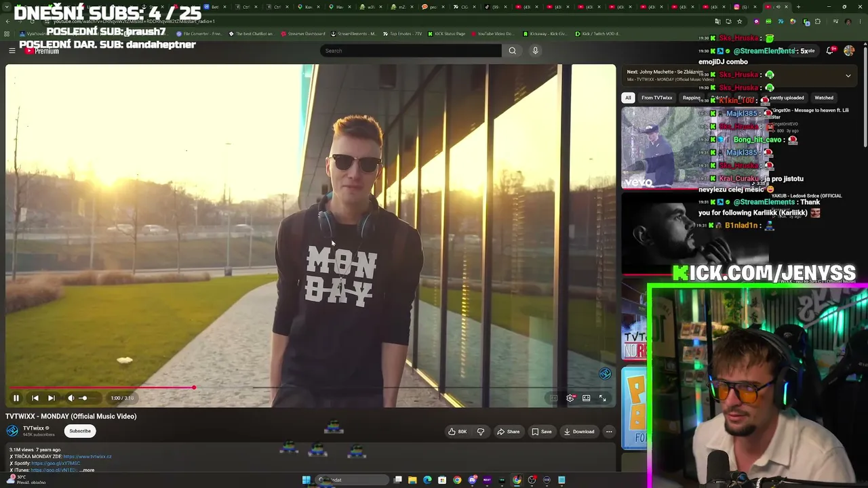Download the MONDAY video
The width and height of the screenshot is (868, 488).
(579, 432)
